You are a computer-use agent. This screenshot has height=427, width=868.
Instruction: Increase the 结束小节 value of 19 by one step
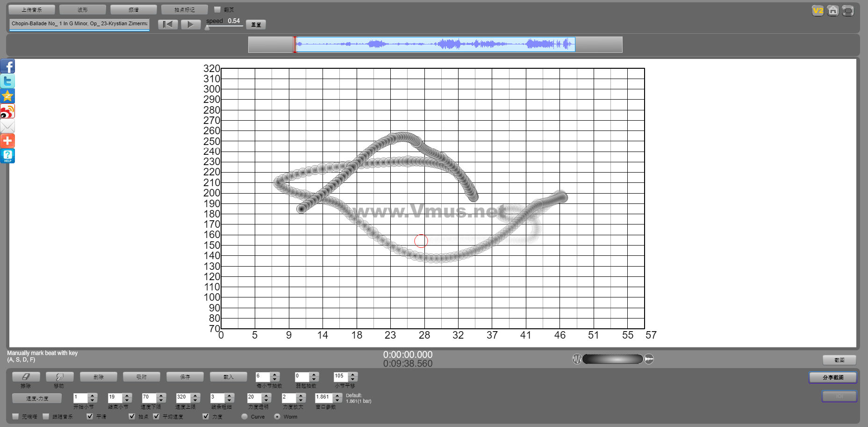[x=127, y=395]
